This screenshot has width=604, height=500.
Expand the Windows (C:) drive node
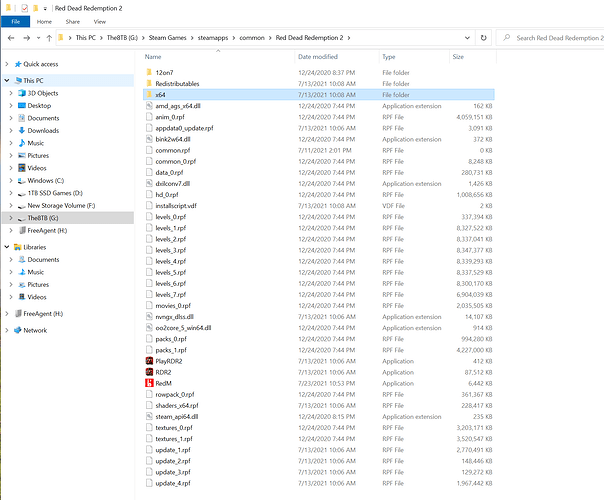click(x=11, y=181)
